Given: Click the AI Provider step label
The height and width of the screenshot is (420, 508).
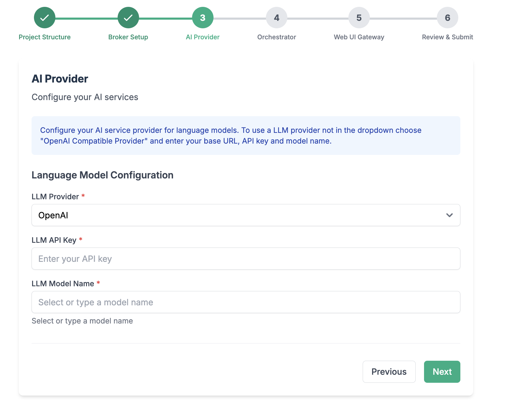Looking at the screenshot, I should 203,37.
